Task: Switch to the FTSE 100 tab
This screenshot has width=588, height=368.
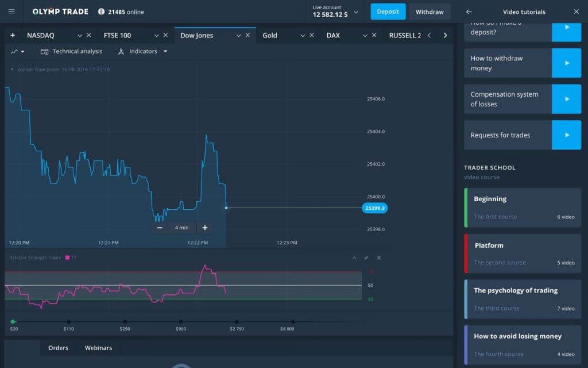Action: (117, 35)
